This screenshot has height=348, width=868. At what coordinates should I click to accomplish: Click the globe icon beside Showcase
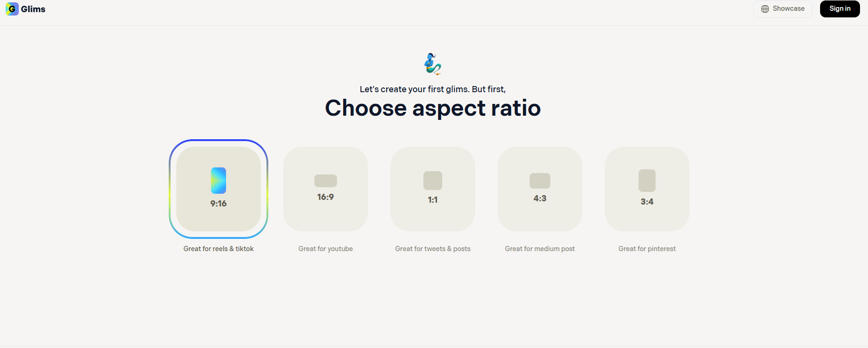[765, 9]
